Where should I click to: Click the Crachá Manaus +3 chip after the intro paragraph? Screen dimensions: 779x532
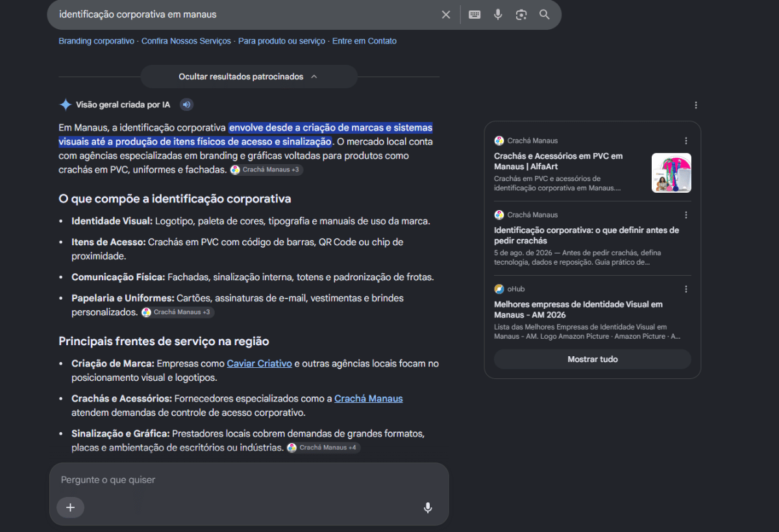pos(267,170)
